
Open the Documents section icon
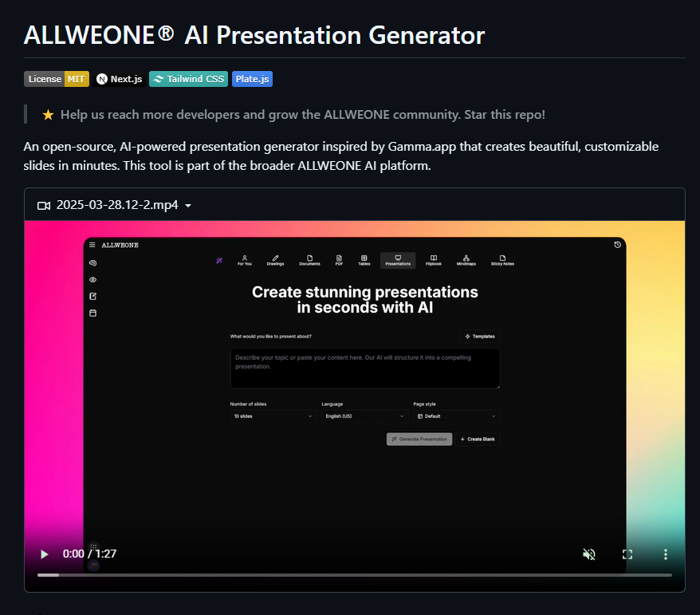[x=309, y=259]
